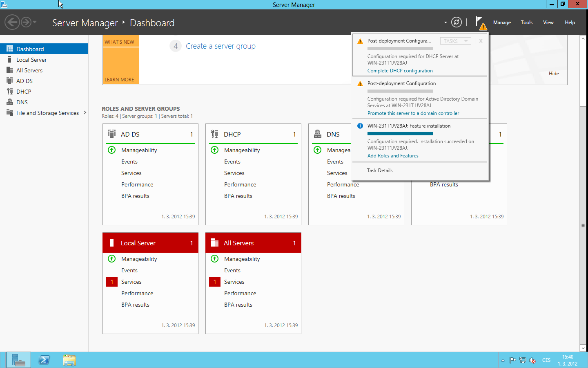Click the Local Server sidebar icon
The height and width of the screenshot is (368, 588).
pos(10,59)
